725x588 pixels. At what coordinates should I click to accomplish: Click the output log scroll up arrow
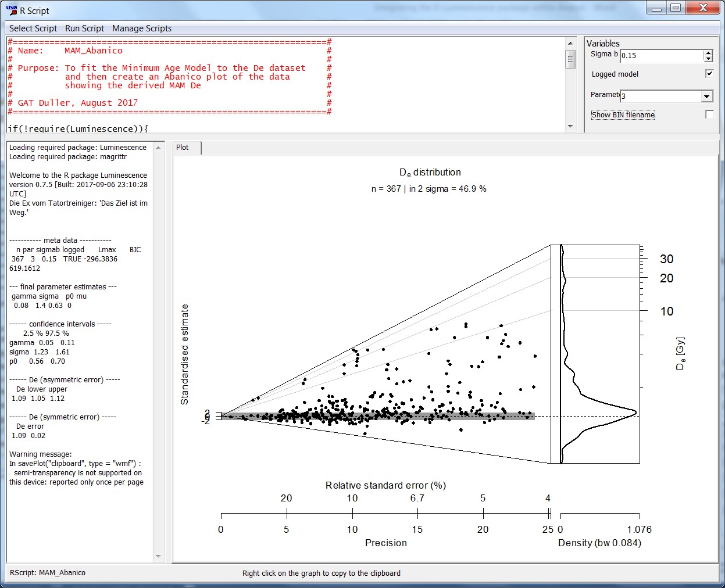tap(158, 148)
